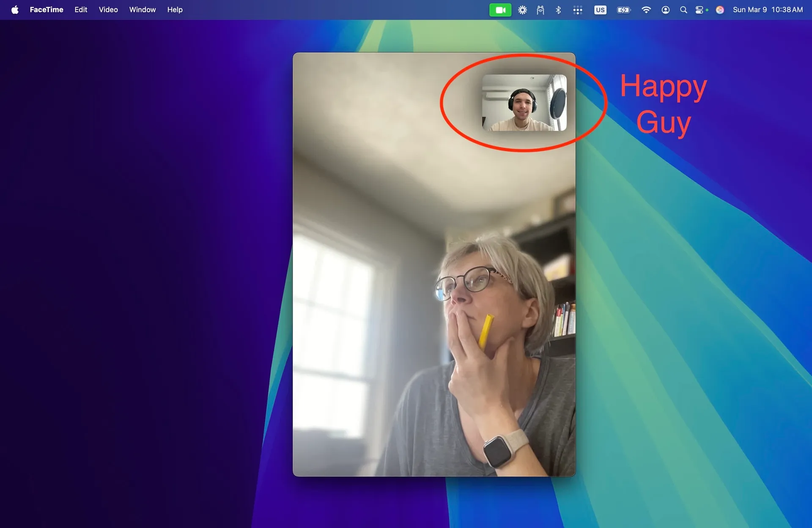Click the gear-shaped status icon

(x=522, y=9)
